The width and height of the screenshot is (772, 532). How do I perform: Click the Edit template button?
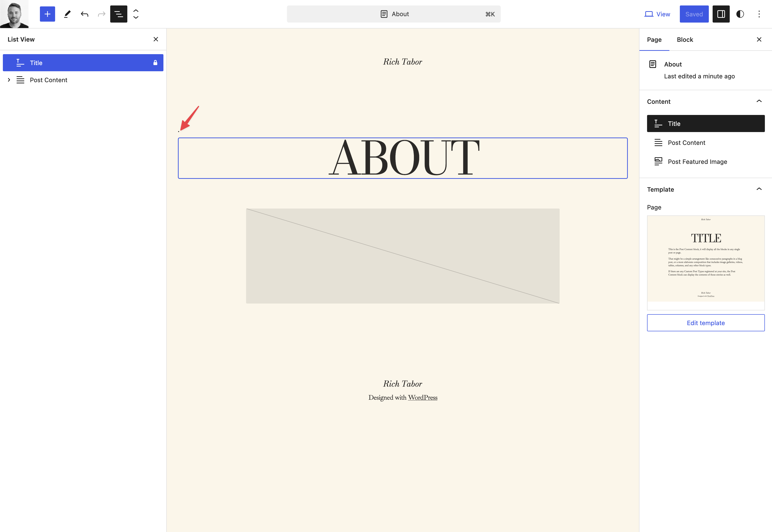(x=706, y=323)
